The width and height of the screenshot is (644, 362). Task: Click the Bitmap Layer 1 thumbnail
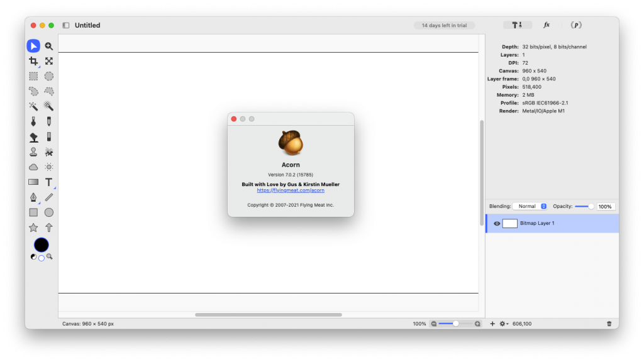tap(509, 224)
